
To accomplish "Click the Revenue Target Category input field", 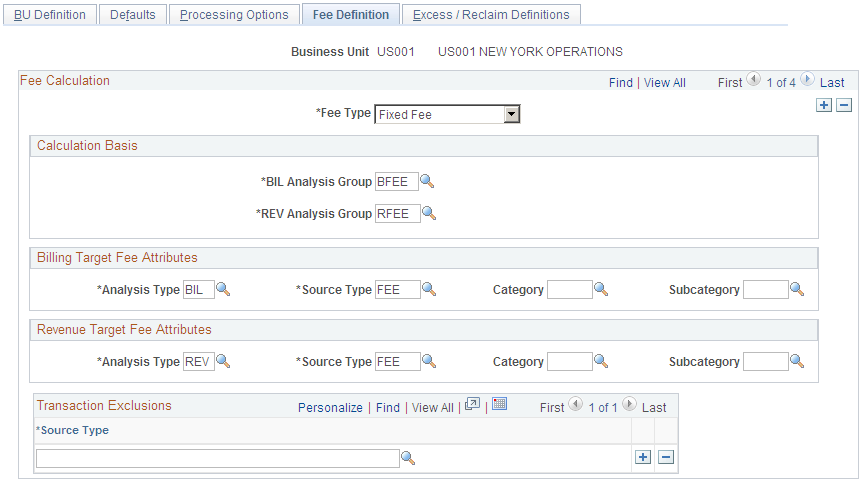I will pyautogui.click(x=570, y=361).
